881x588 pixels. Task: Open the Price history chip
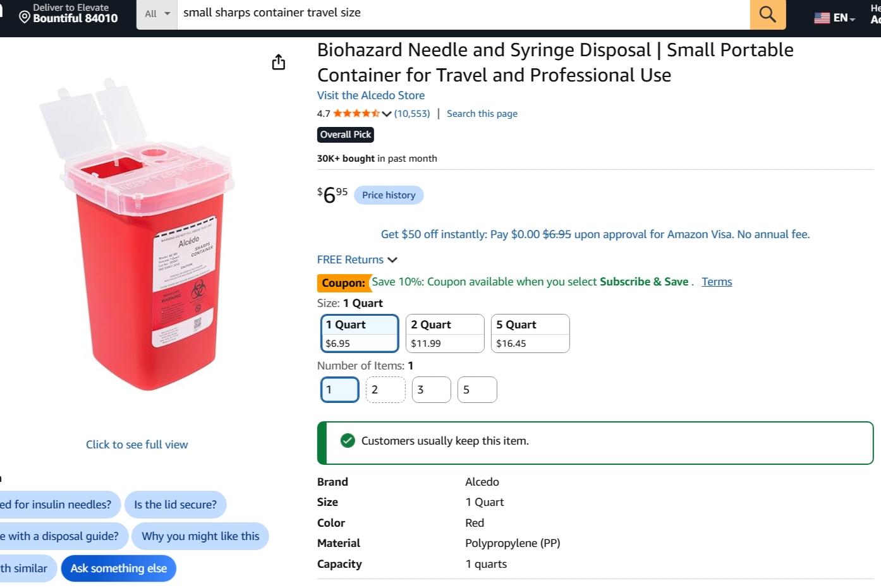(389, 195)
